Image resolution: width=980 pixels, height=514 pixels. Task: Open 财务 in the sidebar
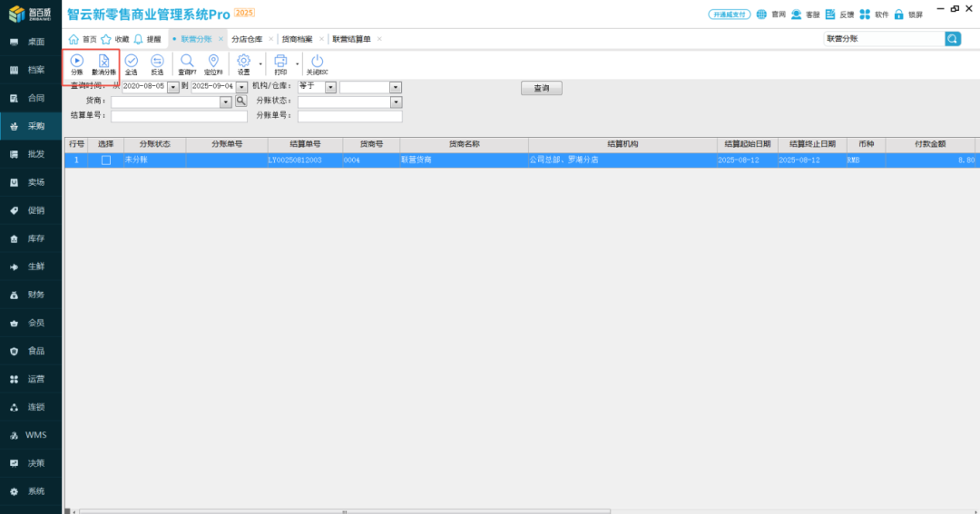31,295
